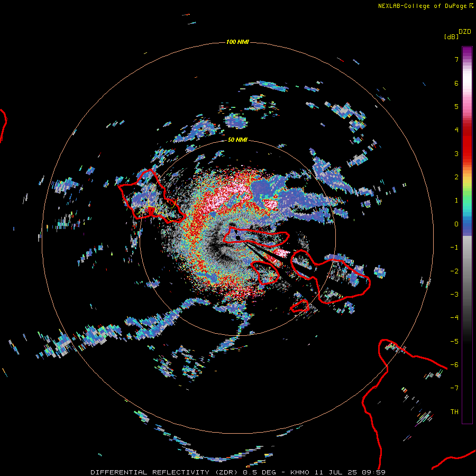Click the 50 NMI range ring label
The width and height of the screenshot is (476, 476).
pyautogui.click(x=237, y=140)
